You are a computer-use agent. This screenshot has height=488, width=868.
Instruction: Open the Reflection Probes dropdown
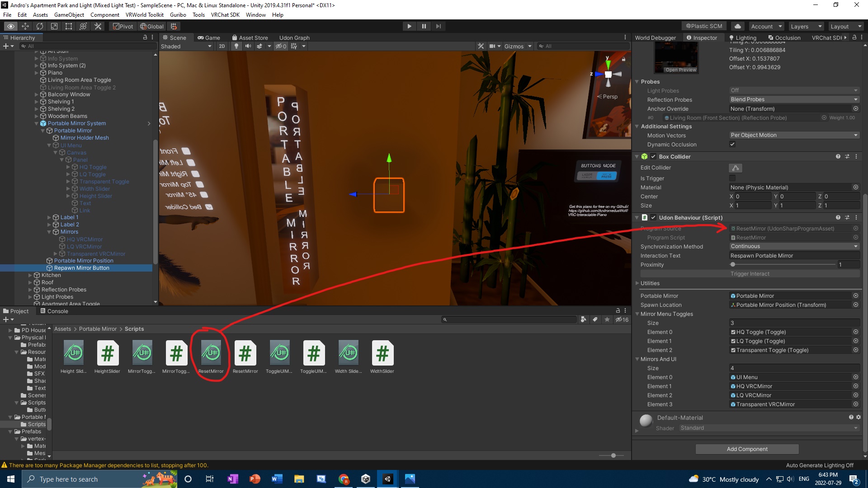point(794,99)
